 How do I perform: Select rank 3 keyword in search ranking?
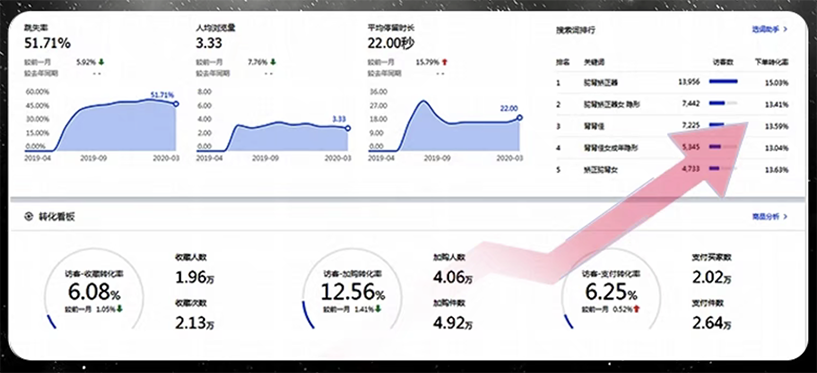tap(594, 126)
